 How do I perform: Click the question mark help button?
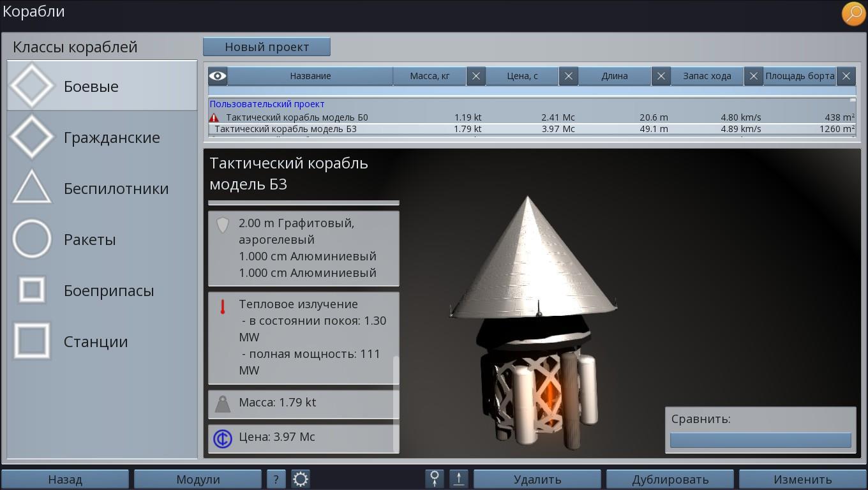(276, 479)
